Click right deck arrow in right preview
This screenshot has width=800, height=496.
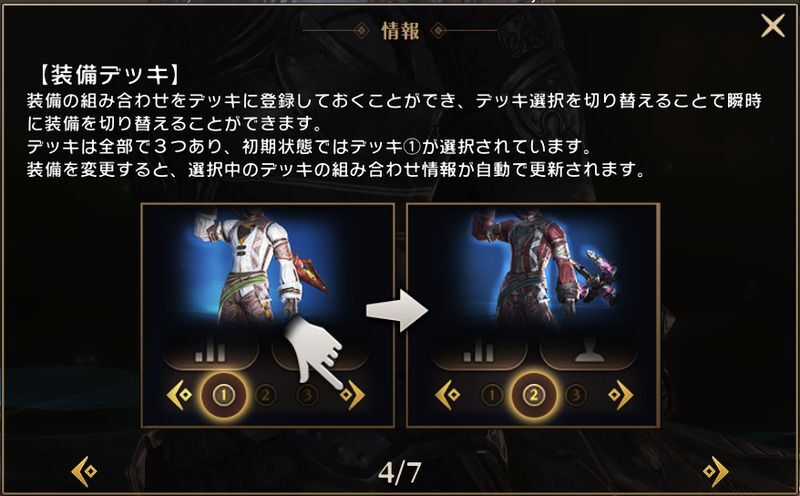[620, 394]
